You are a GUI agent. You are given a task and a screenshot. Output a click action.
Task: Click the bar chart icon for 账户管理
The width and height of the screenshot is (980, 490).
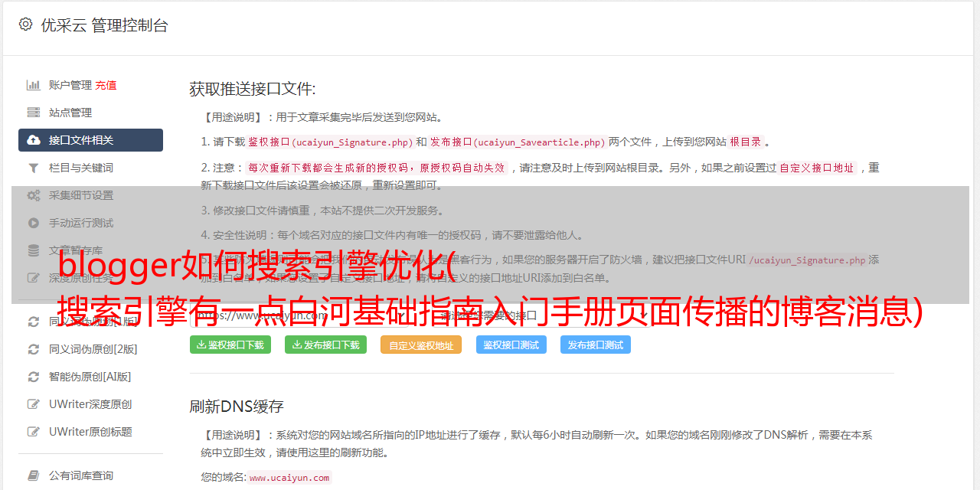(34, 85)
